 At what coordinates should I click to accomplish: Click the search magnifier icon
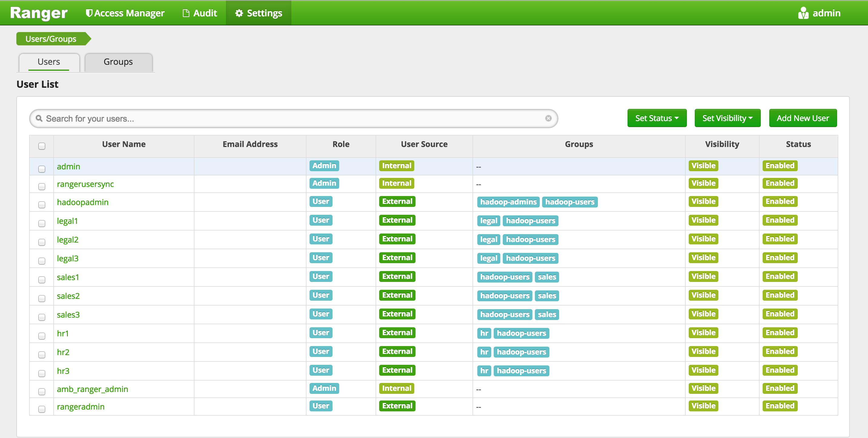(x=39, y=118)
